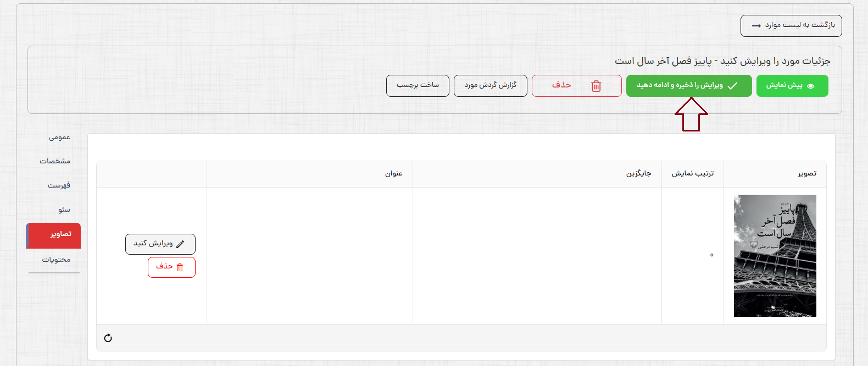Select the active تصاویر tab

(x=60, y=234)
